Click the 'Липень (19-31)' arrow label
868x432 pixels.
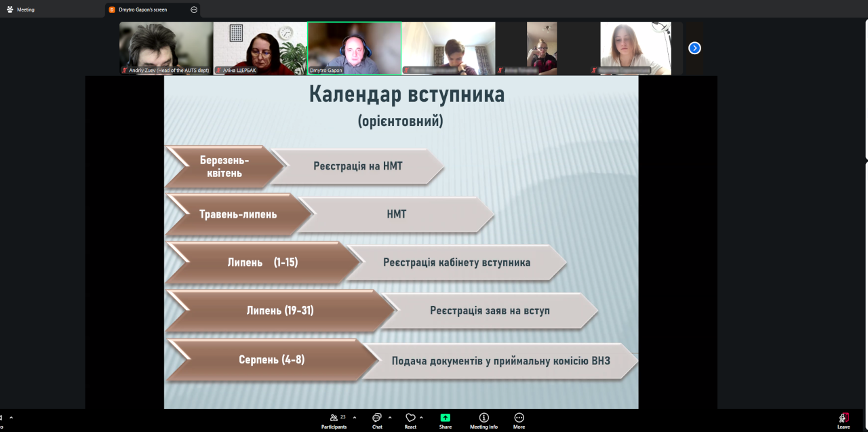pos(280,311)
